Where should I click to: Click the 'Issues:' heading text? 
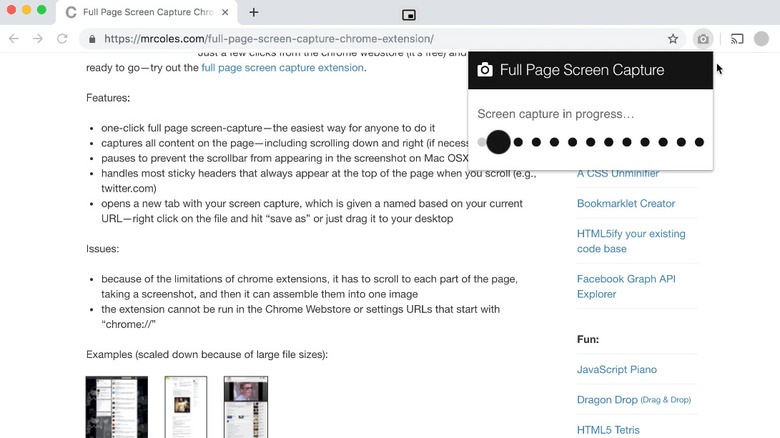click(102, 249)
